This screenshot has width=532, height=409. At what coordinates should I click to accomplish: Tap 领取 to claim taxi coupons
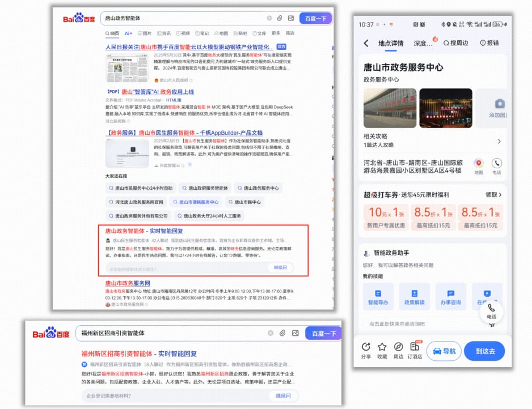pyautogui.click(x=493, y=194)
